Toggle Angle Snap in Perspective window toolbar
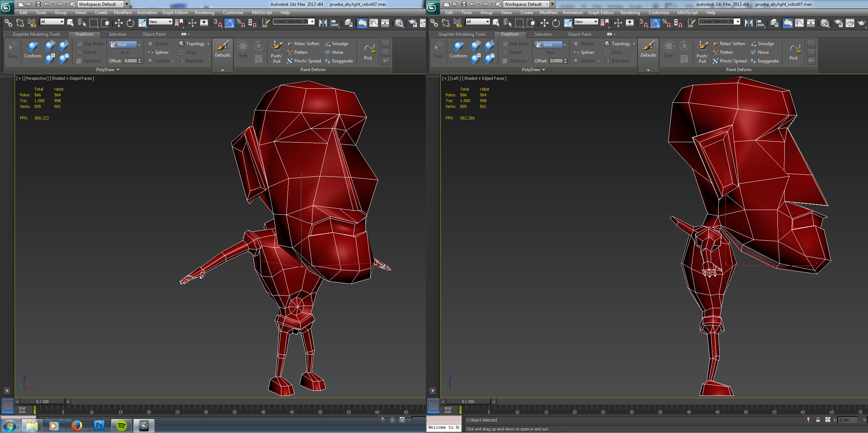 pyautogui.click(x=229, y=23)
